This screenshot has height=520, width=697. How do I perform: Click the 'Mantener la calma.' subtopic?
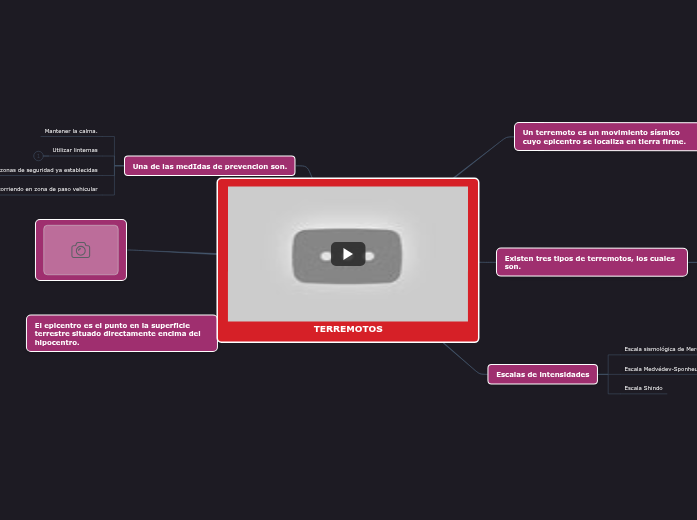[71, 131]
